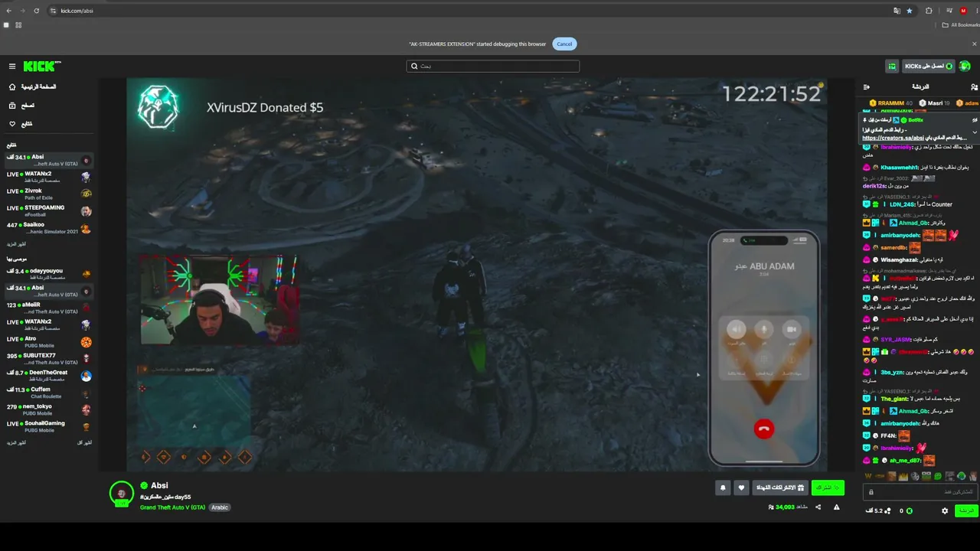Open the chat users list icon
Viewport: 980px width, 551px height.
point(973,87)
